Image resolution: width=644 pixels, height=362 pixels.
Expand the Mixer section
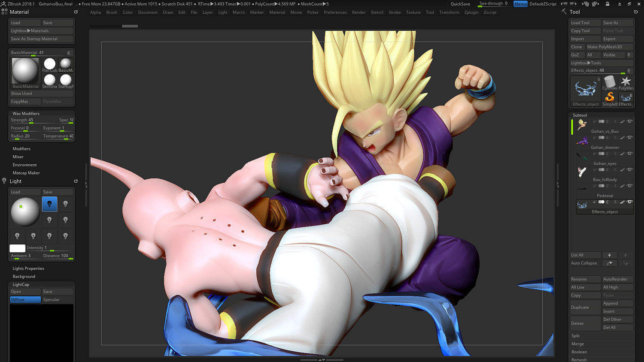(x=18, y=157)
